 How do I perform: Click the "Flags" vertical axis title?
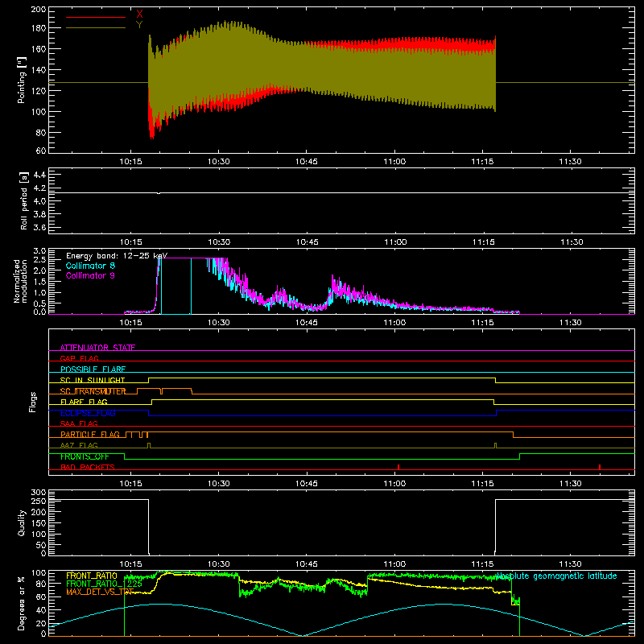(x=32, y=402)
